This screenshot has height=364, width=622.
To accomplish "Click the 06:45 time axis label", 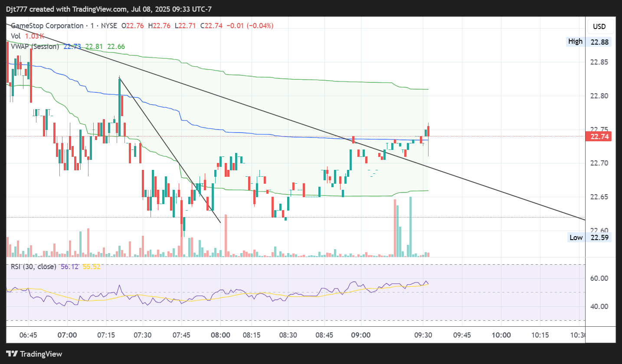I will [x=28, y=335].
